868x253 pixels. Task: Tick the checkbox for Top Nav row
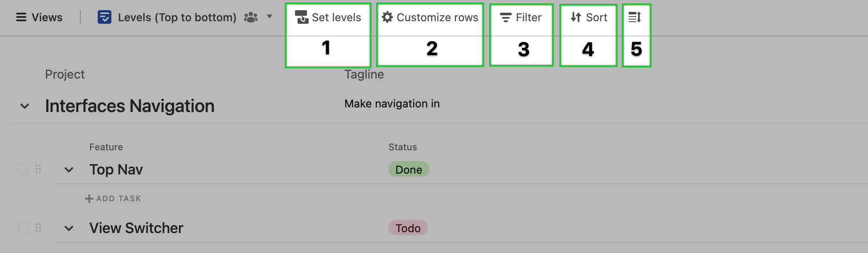coord(23,169)
